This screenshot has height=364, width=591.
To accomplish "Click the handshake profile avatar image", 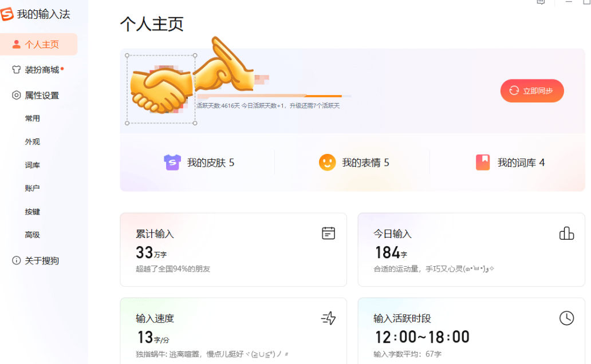I will (x=161, y=89).
